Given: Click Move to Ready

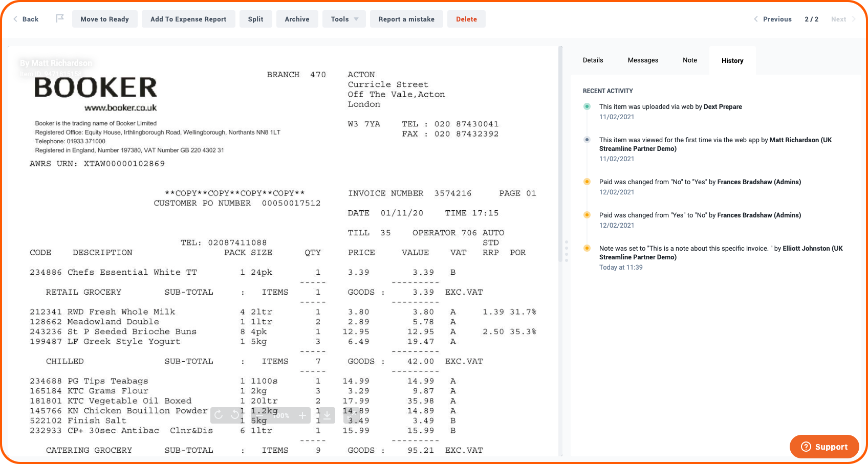Looking at the screenshot, I should [x=104, y=19].
